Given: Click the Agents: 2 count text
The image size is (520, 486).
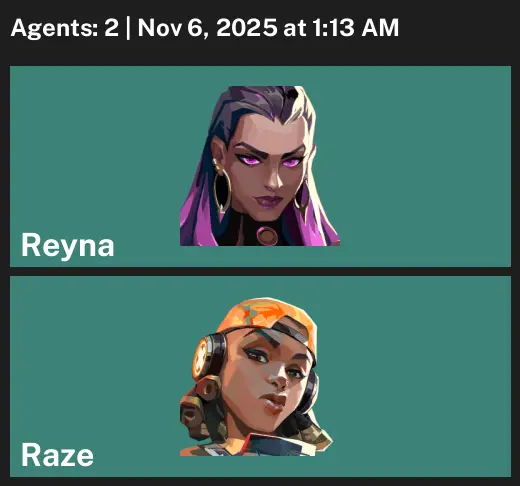Looking at the screenshot, I should tap(65, 27).
